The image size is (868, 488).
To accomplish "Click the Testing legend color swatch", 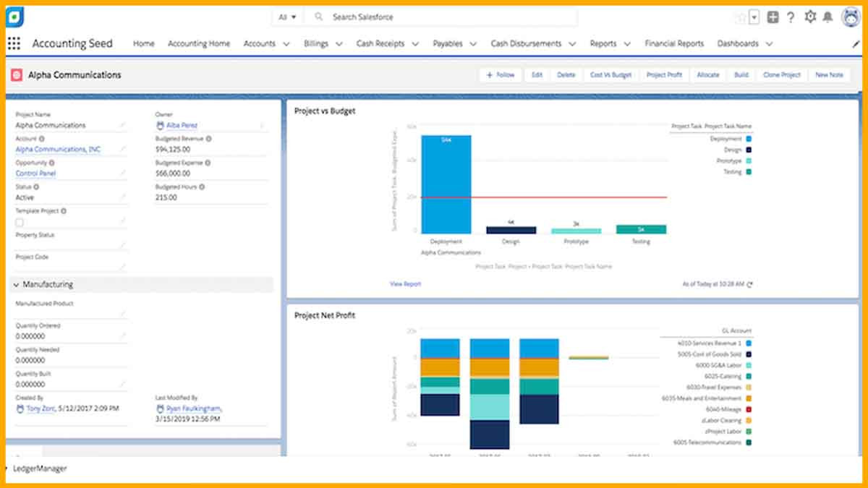I will point(749,172).
